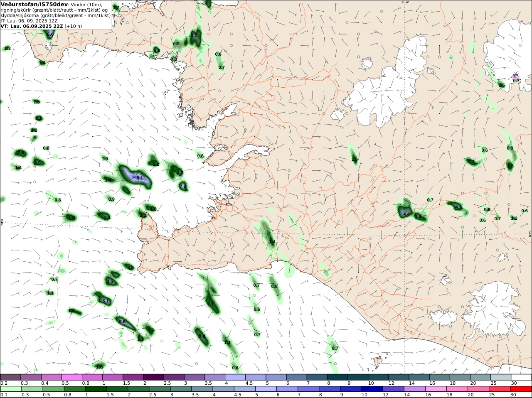Click the Veðurstofan/IS750dev title text

34,4
